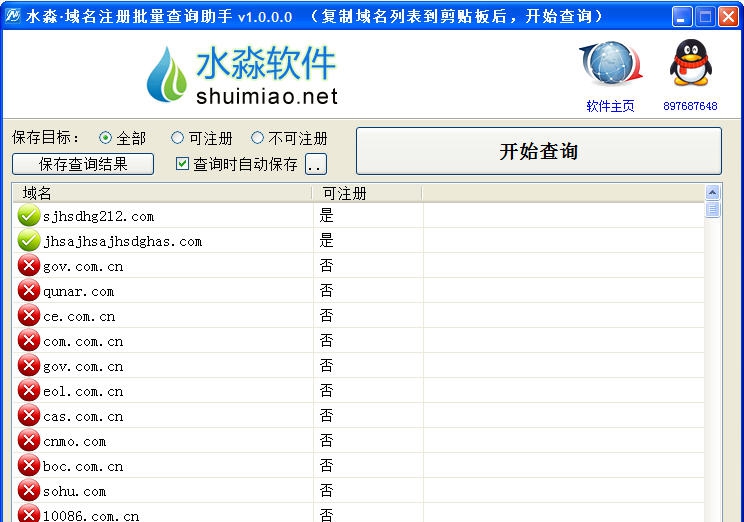The height and width of the screenshot is (522, 744).
Task: Click the QQ number 897687648 link
Action: [x=690, y=106]
